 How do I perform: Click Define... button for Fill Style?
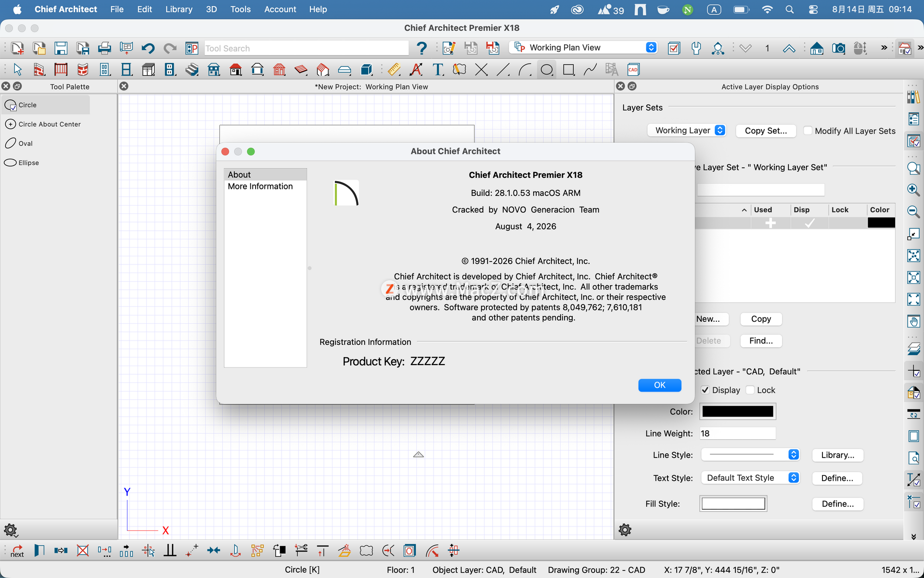(837, 504)
